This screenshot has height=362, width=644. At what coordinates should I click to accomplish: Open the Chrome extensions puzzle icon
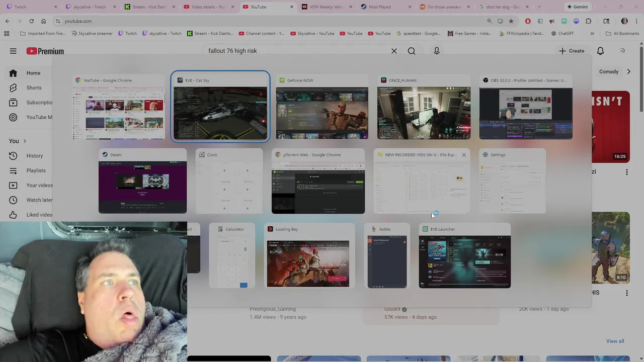pos(589,21)
